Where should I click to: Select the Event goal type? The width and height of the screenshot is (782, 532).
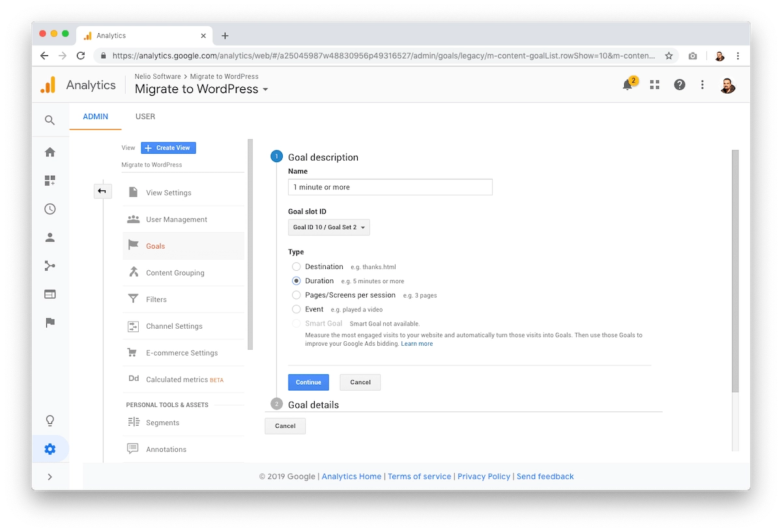(296, 309)
